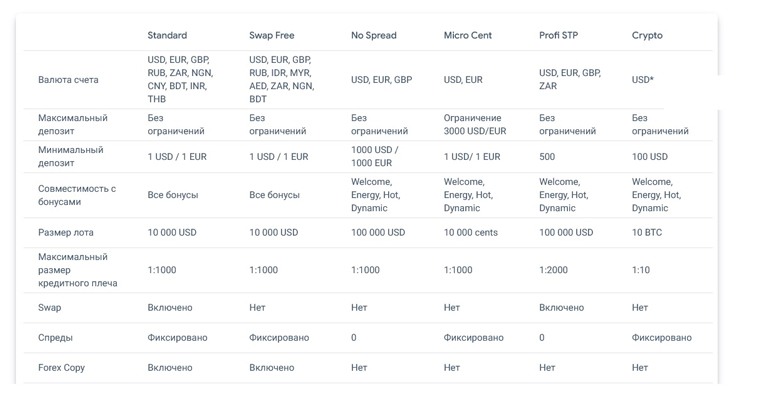770x408 pixels.
Task: Select the Swap Free column header
Action: pyautogui.click(x=272, y=35)
